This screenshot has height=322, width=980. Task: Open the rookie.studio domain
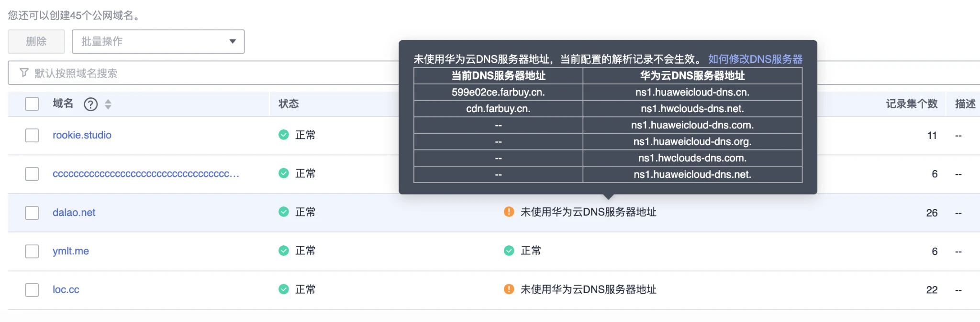point(82,135)
